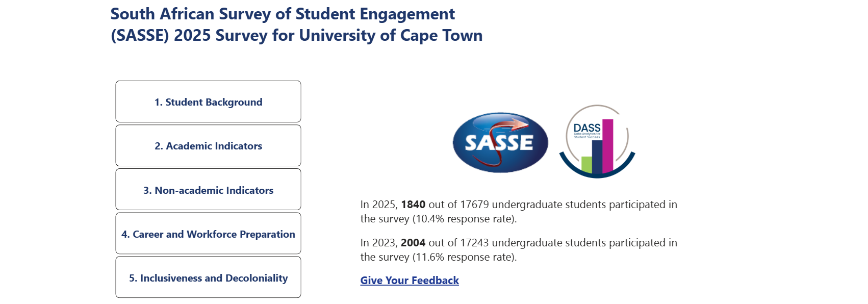
Task: Open the Academic Indicators section
Action: click(x=208, y=146)
